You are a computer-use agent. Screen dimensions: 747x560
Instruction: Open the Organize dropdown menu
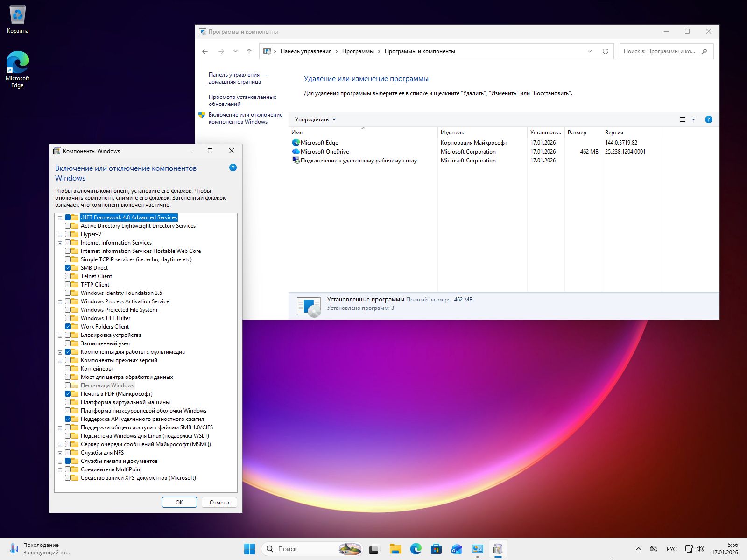click(315, 119)
